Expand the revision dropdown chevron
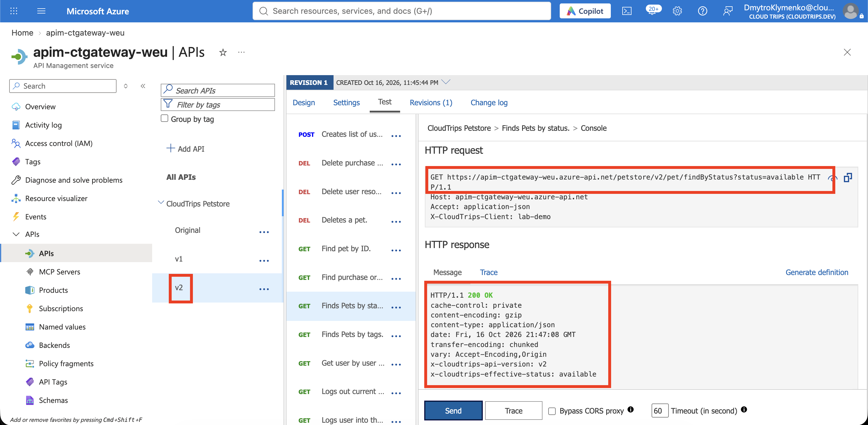 446,82
